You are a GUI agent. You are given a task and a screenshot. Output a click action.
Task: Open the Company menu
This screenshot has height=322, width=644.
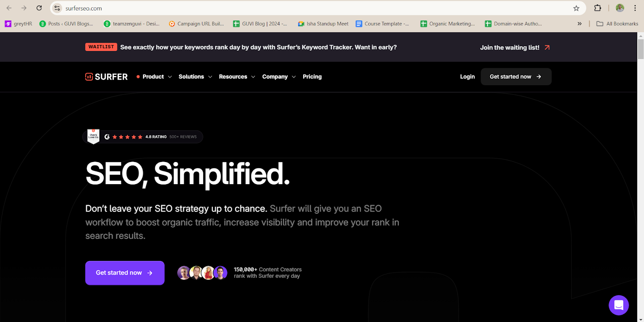coord(275,77)
